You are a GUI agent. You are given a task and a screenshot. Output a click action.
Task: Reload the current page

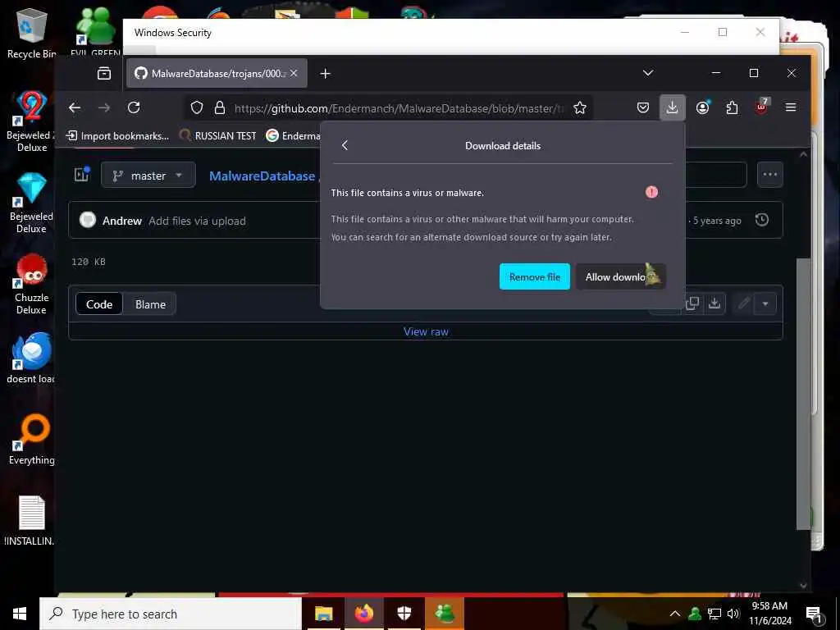pos(134,107)
